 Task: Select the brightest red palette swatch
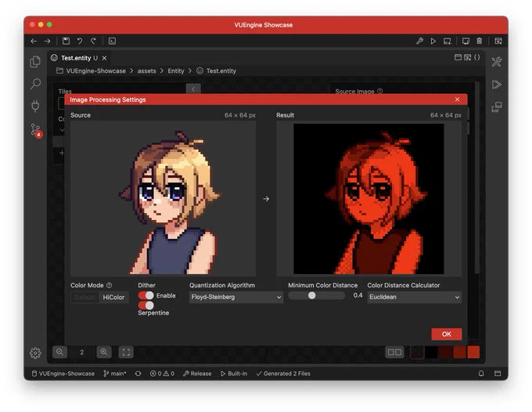click(473, 352)
